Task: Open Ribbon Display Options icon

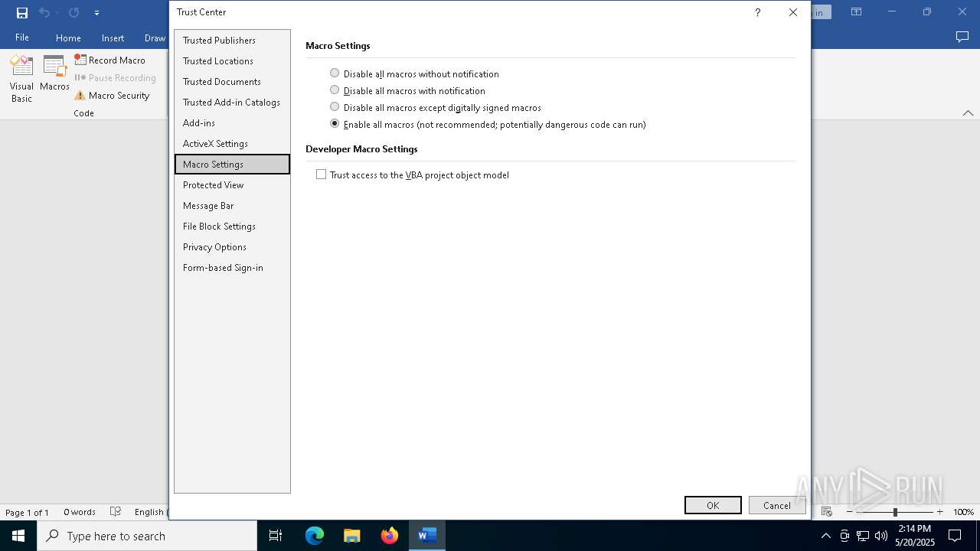Action: (x=857, y=12)
